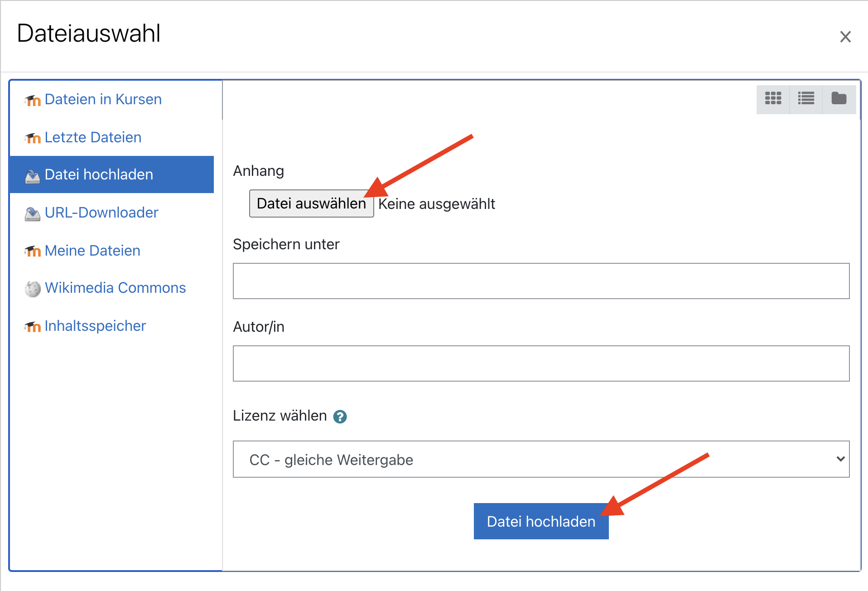Switch to the list details view

806,98
